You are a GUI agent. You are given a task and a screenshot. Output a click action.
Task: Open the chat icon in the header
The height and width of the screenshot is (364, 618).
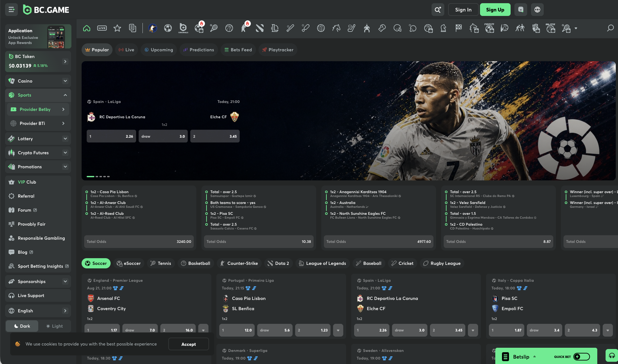[521, 10]
